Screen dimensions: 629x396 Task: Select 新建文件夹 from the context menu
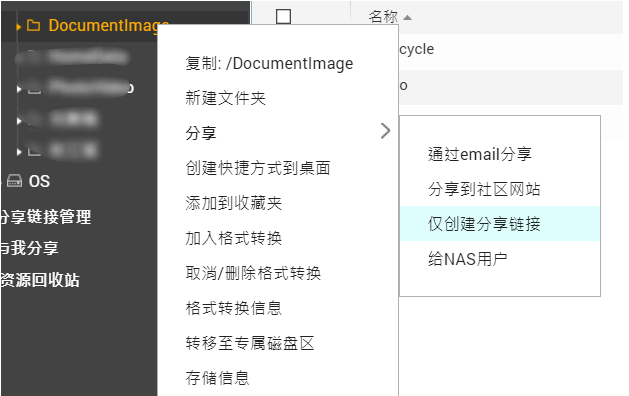coord(225,98)
